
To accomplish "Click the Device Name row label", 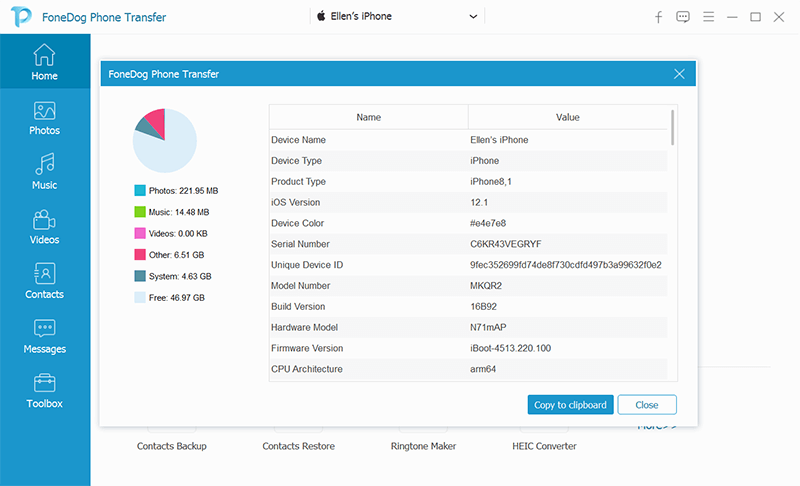I will [x=298, y=140].
